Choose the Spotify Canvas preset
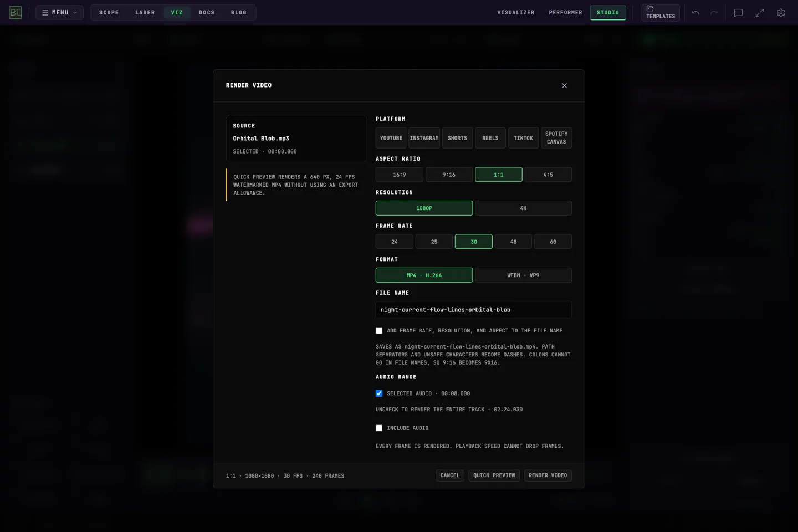 [x=556, y=138]
